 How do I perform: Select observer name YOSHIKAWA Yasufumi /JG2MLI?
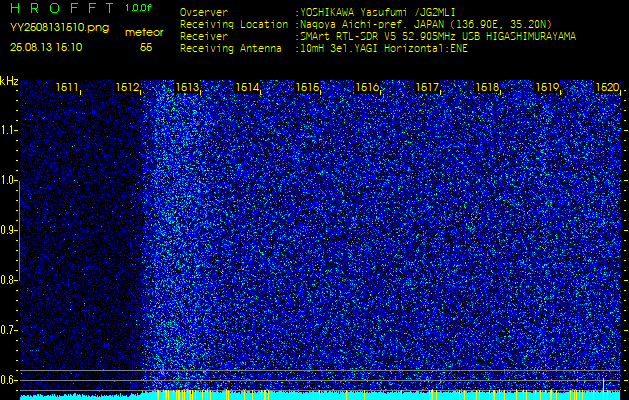377,13
